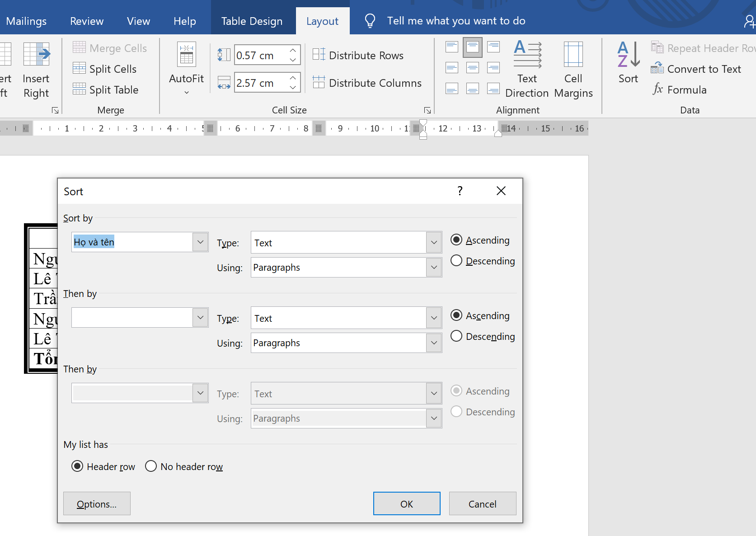756x536 pixels.
Task: Select Align Top Left alignment icon
Action: pos(452,47)
